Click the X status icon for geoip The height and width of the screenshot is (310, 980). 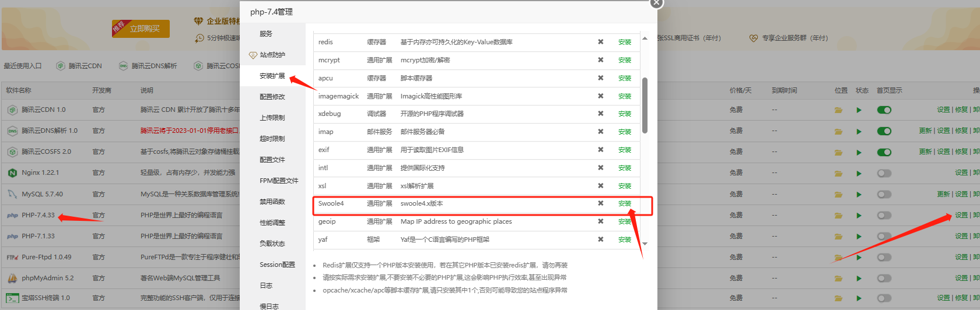[600, 221]
